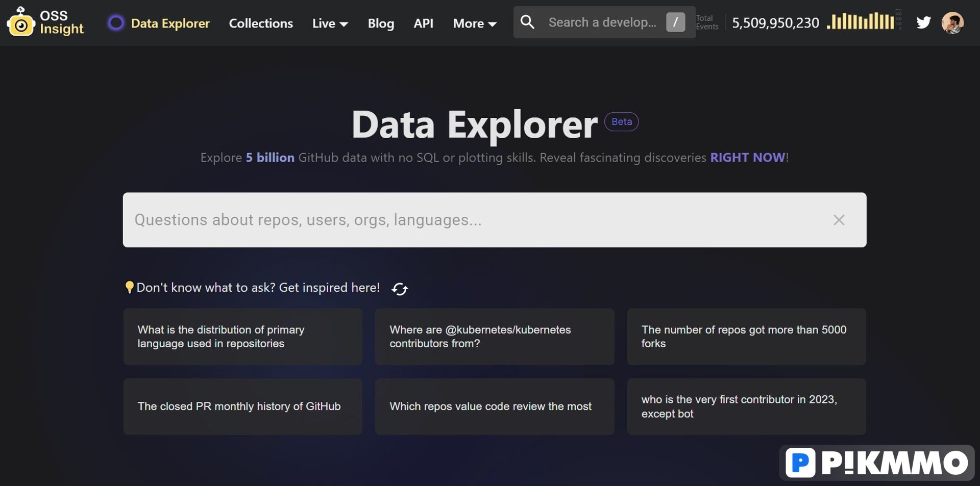Click the total events count 5,509,950,230
Screen dimensions: 980x486
coord(775,22)
